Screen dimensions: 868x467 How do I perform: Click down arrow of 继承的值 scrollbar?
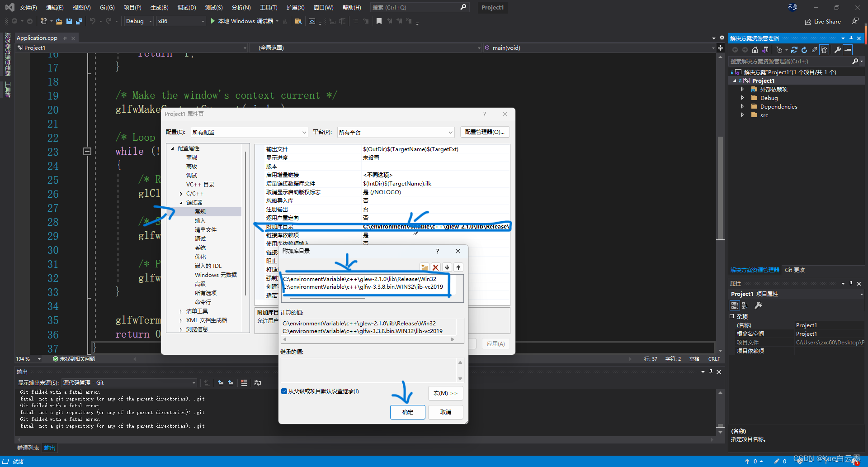point(460,379)
